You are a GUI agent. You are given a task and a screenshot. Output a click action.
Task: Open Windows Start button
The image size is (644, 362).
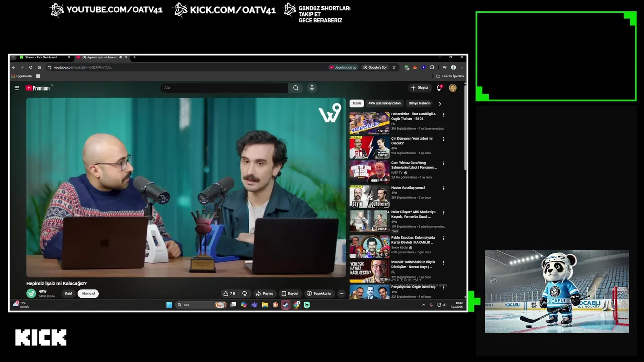[169, 305]
